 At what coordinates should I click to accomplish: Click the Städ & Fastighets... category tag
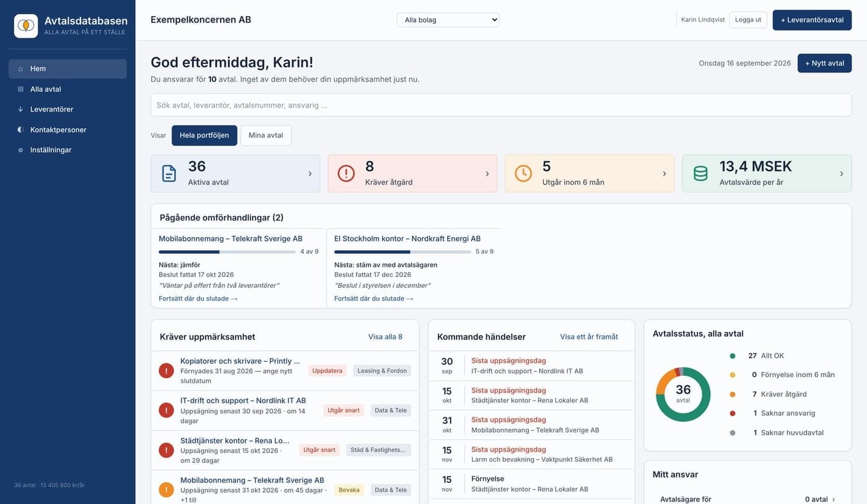pos(378,450)
